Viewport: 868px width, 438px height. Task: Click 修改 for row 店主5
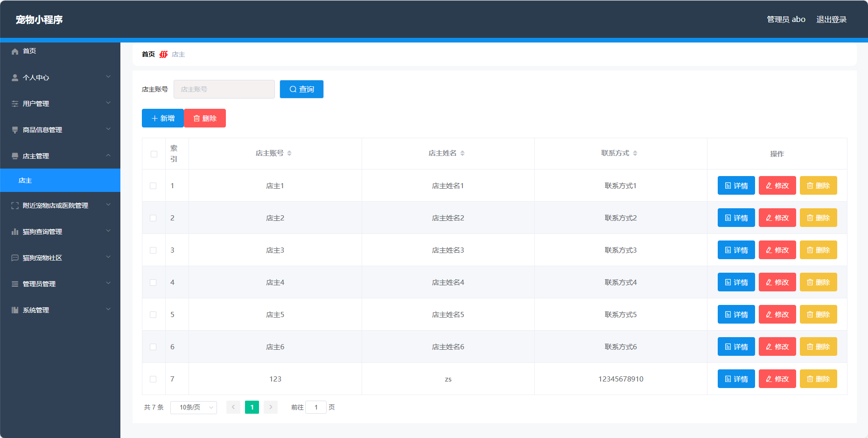(777, 314)
